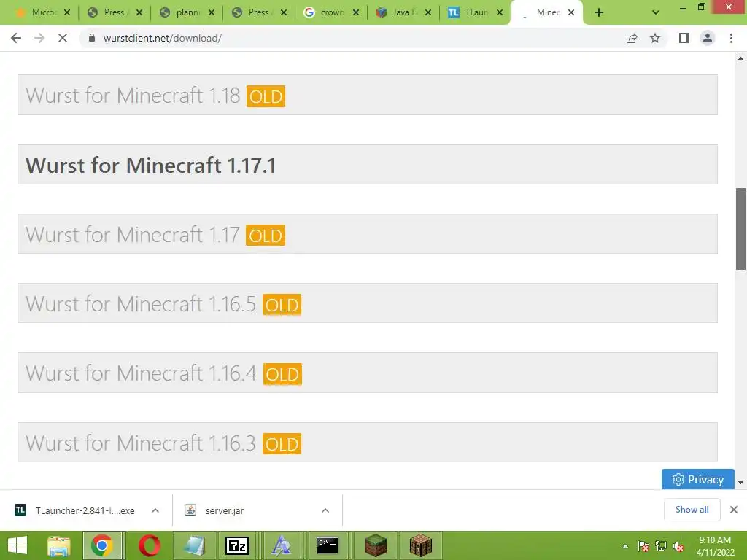Click the page vertical scrollbar thumb
Viewport: 747px width, 560px height.
(x=740, y=229)
